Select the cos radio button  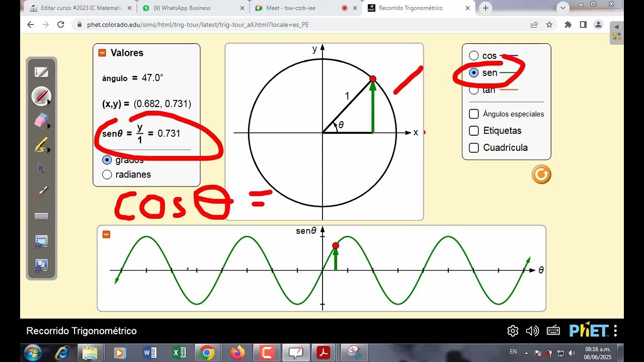tap(474, 56)
